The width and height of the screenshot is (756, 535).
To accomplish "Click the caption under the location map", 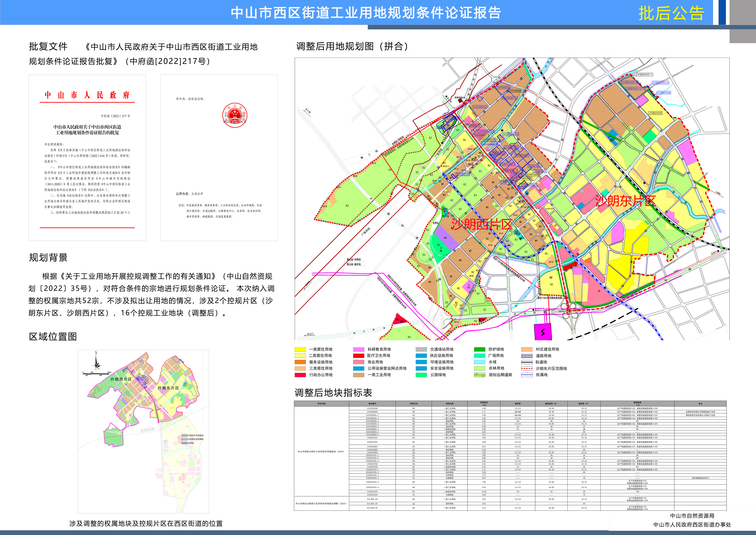I will point(146,523).
